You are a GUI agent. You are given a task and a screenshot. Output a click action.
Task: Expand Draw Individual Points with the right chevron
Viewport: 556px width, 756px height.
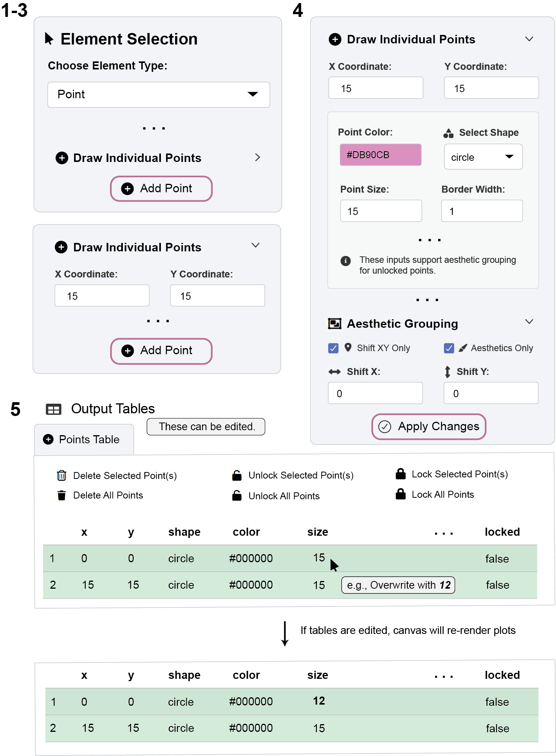[x=257, y=157]
